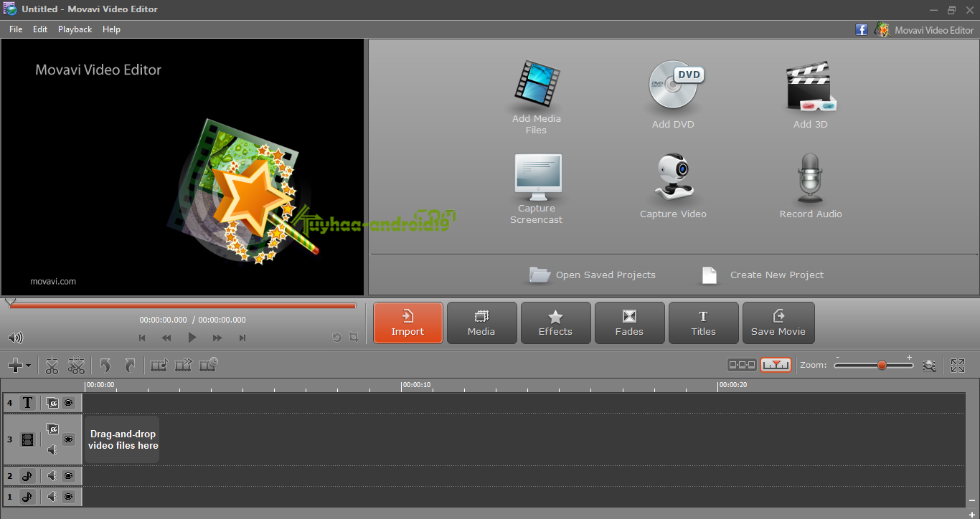Start Capture Screencast via monitor icon
Viewport: 980px width, 519px height.
[x=537, y=178]
